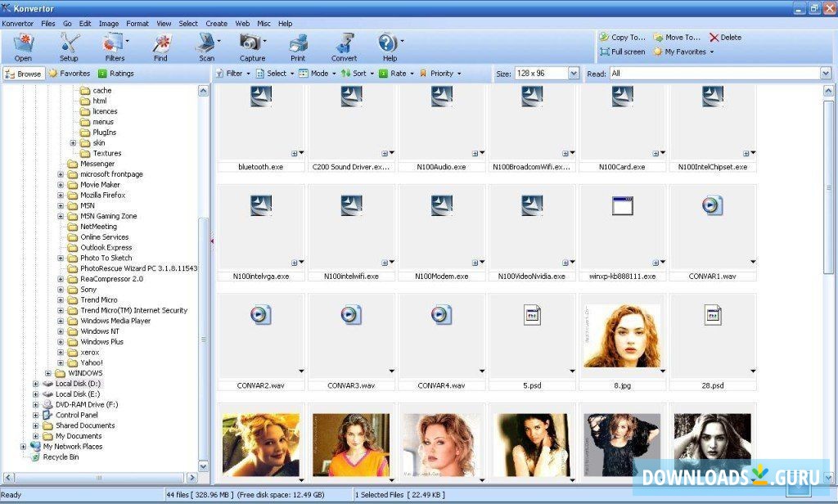
Task: Click Copy To... icon button
Action: point(622,38)
